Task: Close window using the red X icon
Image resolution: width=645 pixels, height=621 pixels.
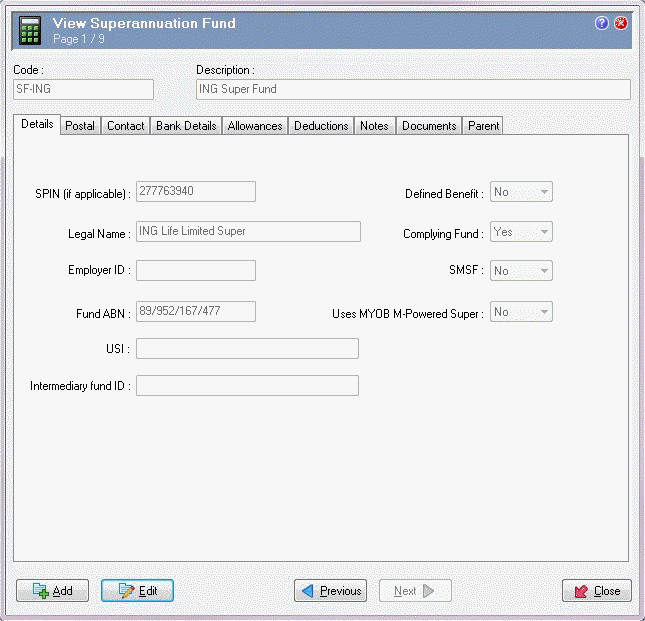Action: coord(621,23)
